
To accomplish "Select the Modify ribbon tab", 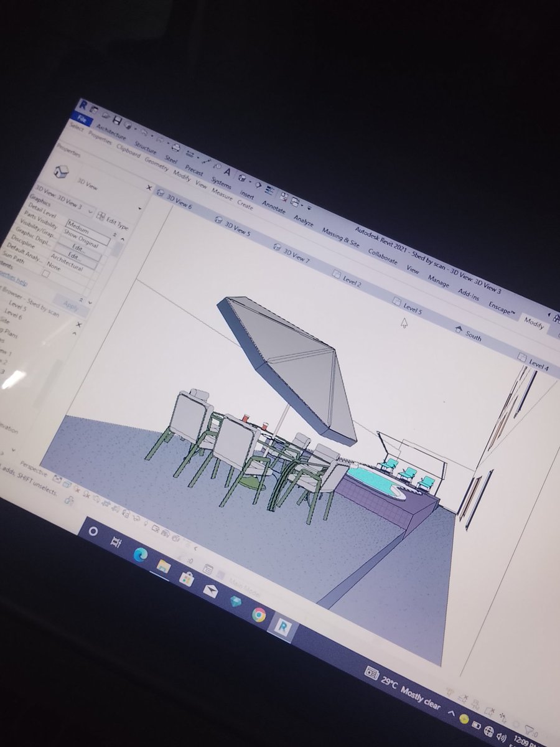I will click(533, 325).
